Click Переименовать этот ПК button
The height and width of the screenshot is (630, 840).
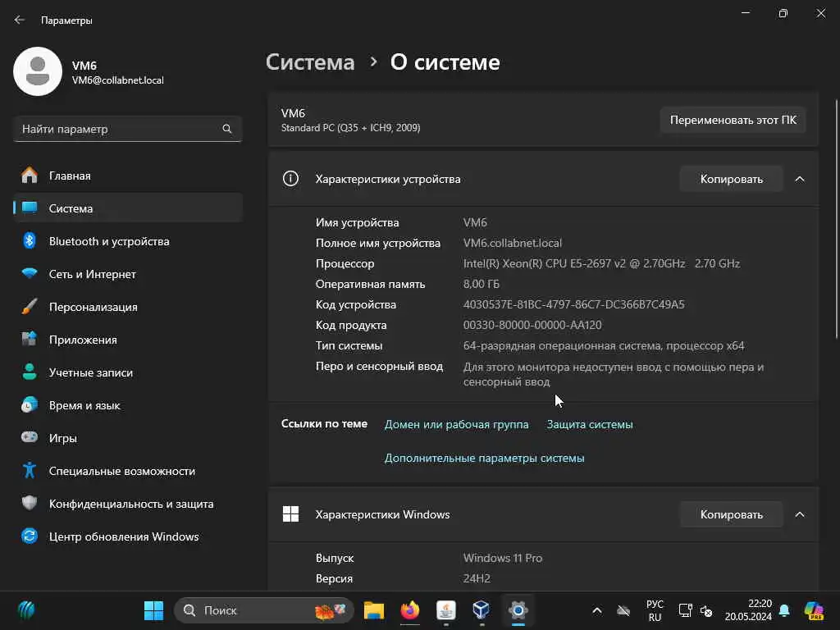(733, 120)
